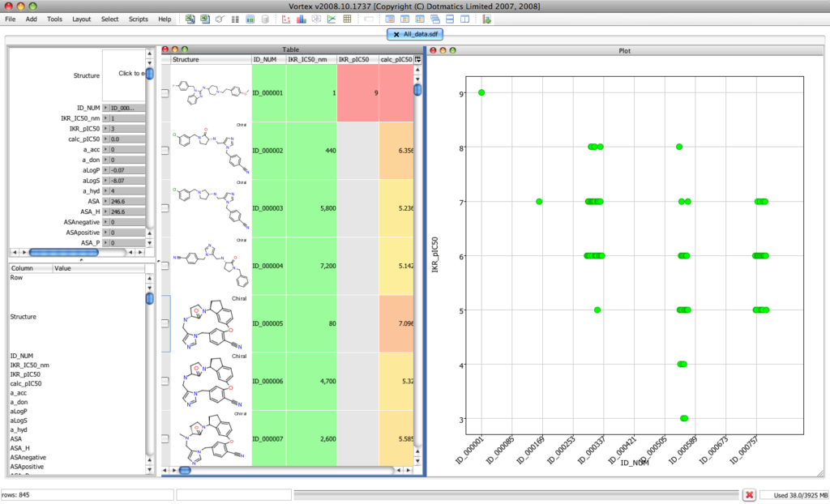Click the memory usage indicator in status bar
Image resolution: width=830 pixels, height=504 pixels.
pyautogui.click(x=794, y=496)
